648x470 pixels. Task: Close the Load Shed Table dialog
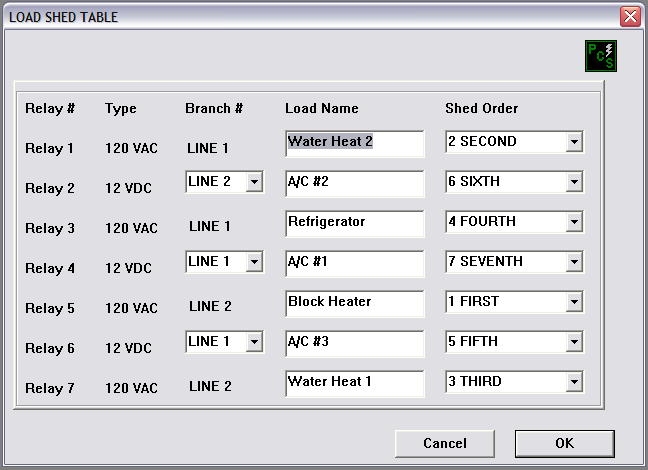point(630,17)
